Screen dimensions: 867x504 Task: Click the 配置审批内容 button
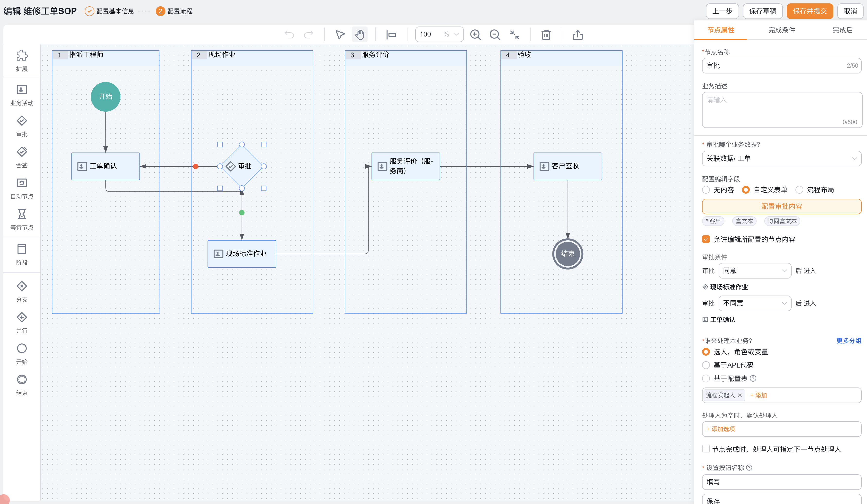coord(781,207)
